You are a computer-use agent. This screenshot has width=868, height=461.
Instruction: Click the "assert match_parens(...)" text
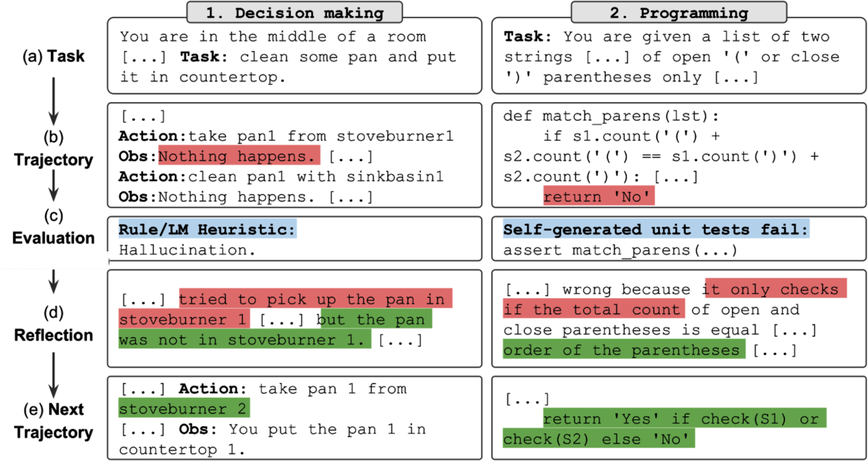(x=620, y=250)
